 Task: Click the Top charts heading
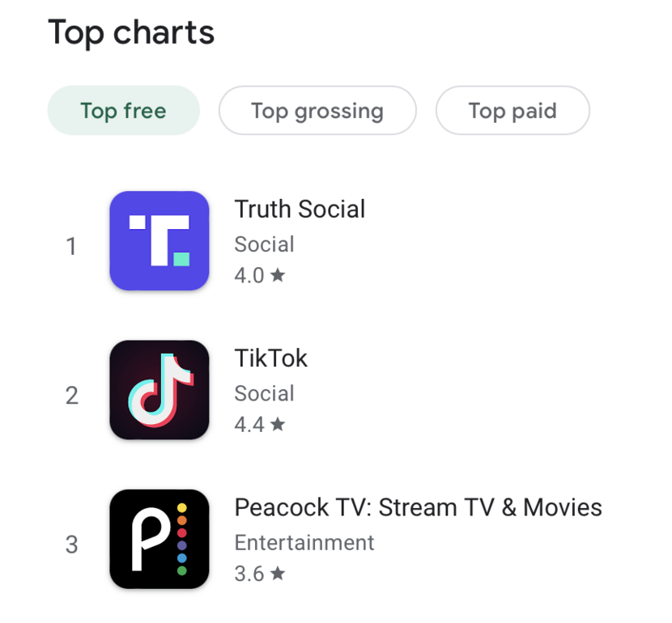131,32
